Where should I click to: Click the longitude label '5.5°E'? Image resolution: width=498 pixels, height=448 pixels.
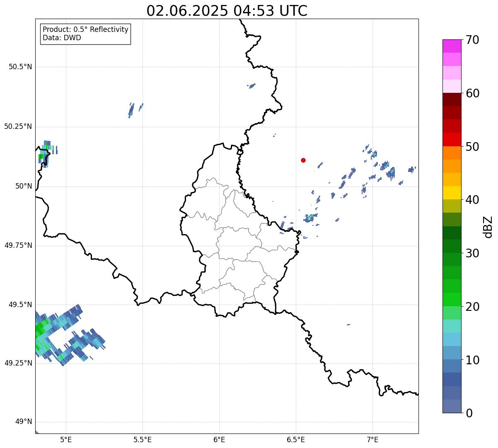143,439
